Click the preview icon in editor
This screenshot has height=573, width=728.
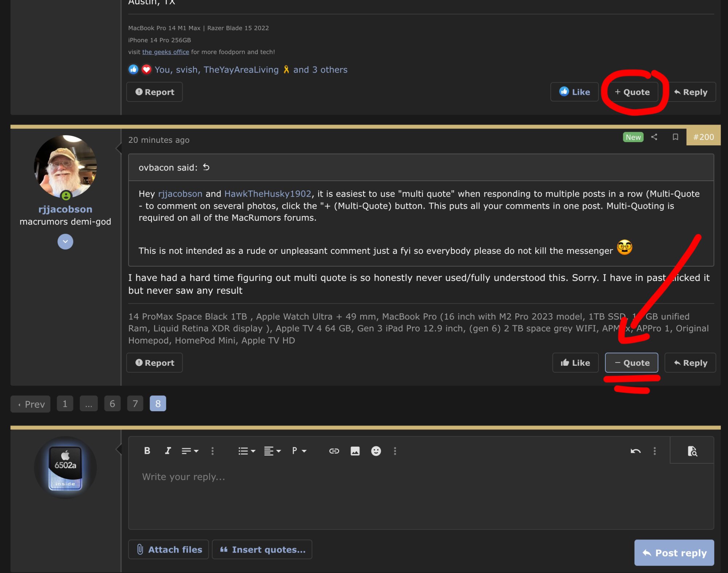pos(692,451)
